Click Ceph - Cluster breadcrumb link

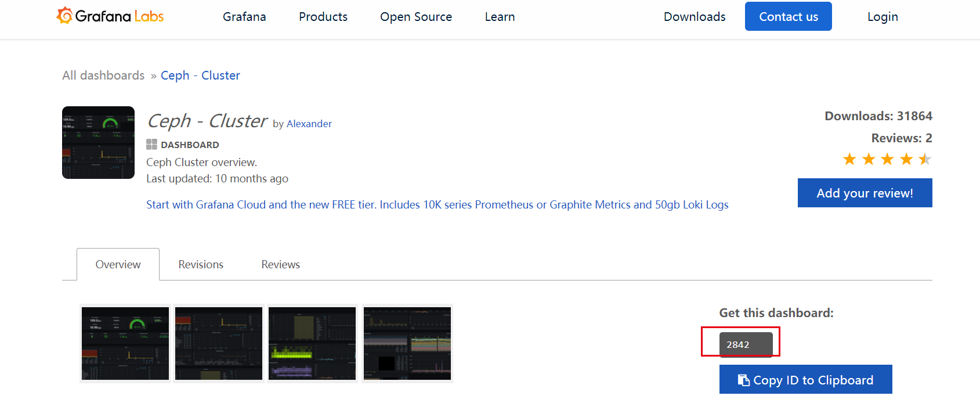(x=200, y=75)
